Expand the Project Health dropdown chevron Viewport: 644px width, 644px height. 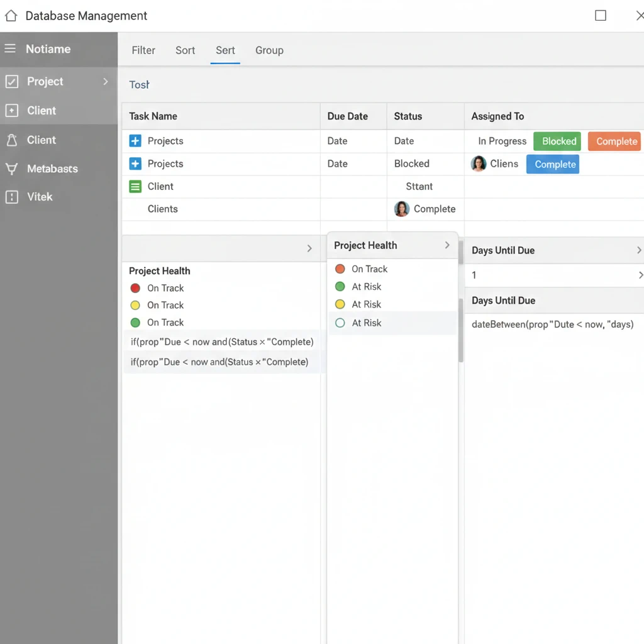pos(447,245)
